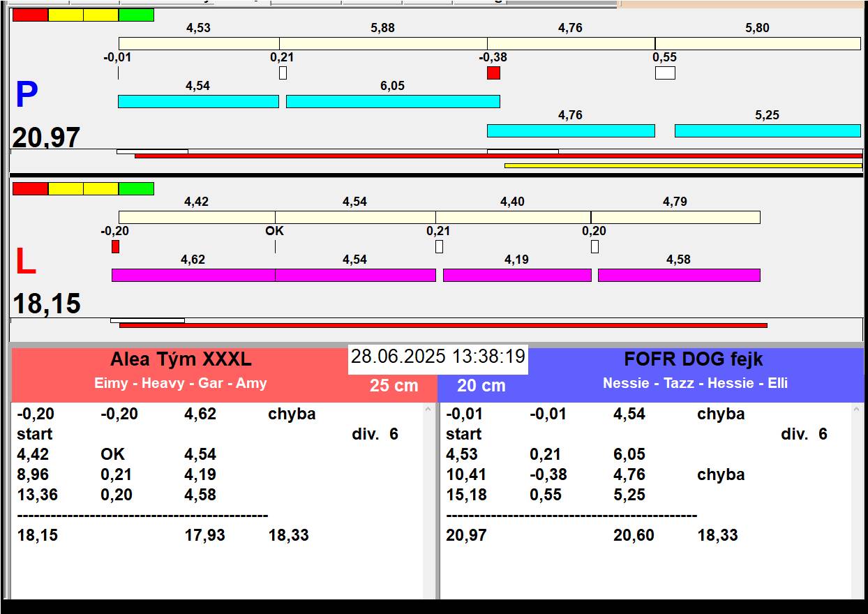Click the green start light in lane L

pos(136,188)
